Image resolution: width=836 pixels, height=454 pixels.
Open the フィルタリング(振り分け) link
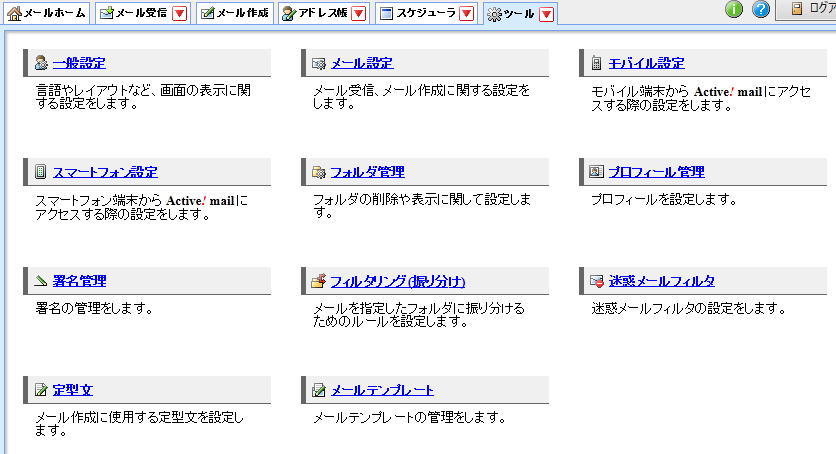(398, 281)
